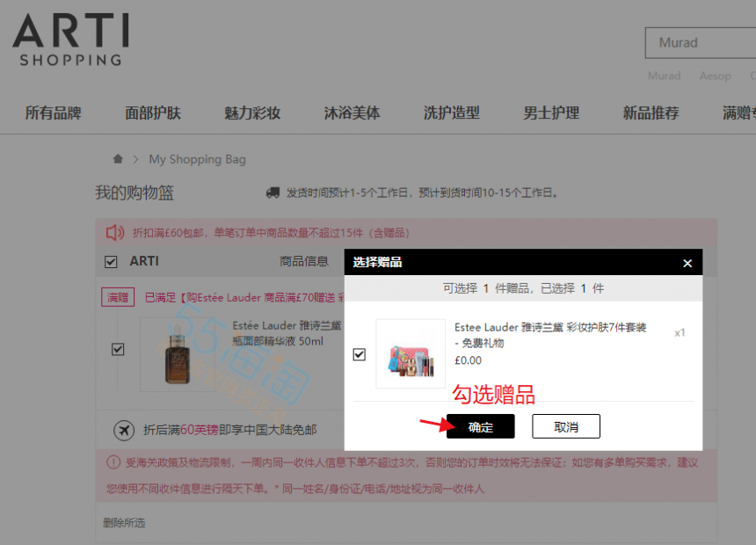
Task: Click the 可选择 1 件赠品 status text
Action: click(x=524, y=288)
